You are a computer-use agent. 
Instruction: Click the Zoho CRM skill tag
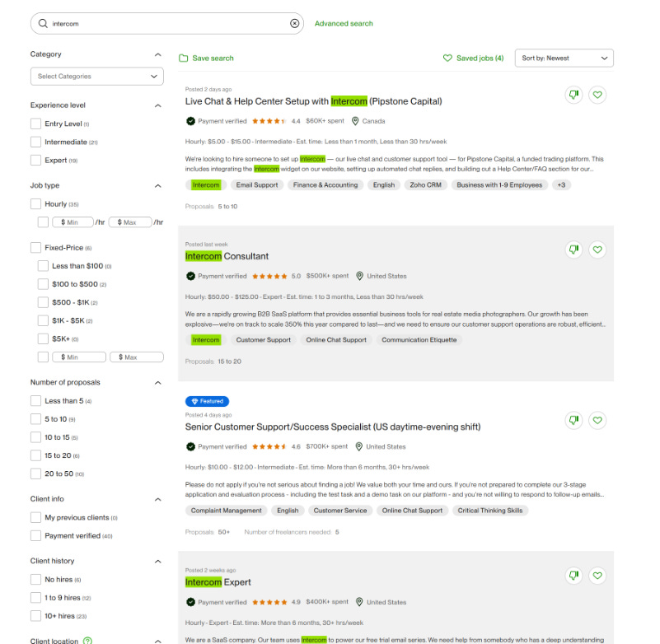pos(425,185)
